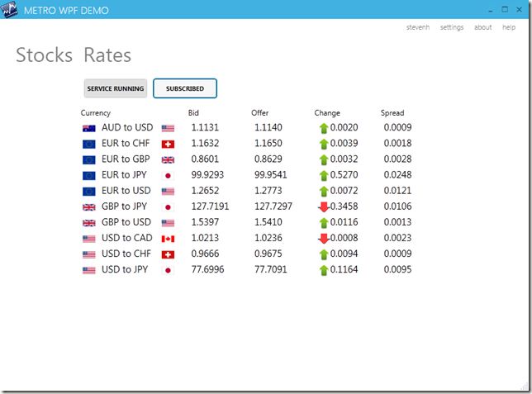Maximize the Metro WPF Demo window

coord(505,10)
